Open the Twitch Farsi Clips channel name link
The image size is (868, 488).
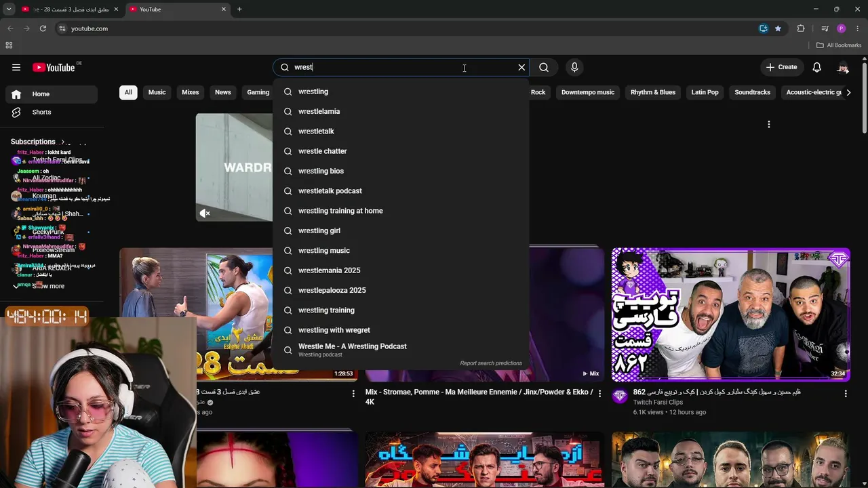658,403
